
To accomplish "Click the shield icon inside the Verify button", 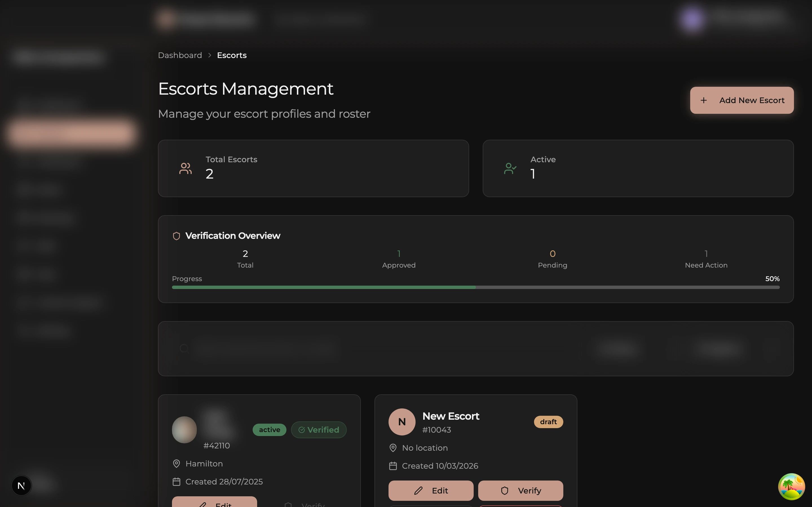I will point(505,490).
